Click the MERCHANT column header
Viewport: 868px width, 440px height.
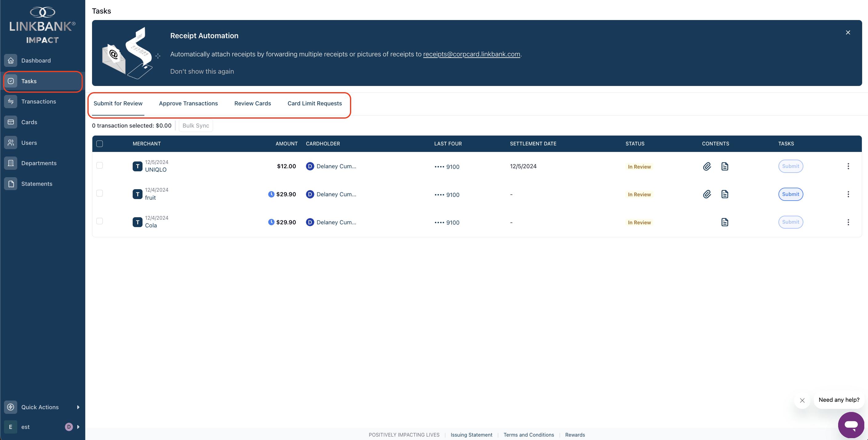pyautogui.click(x=147, y=144)
